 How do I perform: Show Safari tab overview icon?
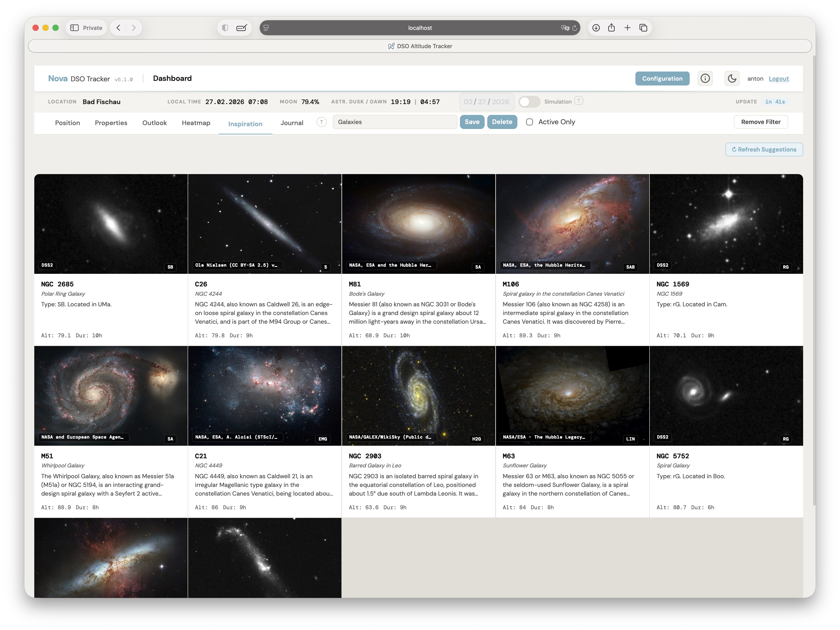point(643,28)
